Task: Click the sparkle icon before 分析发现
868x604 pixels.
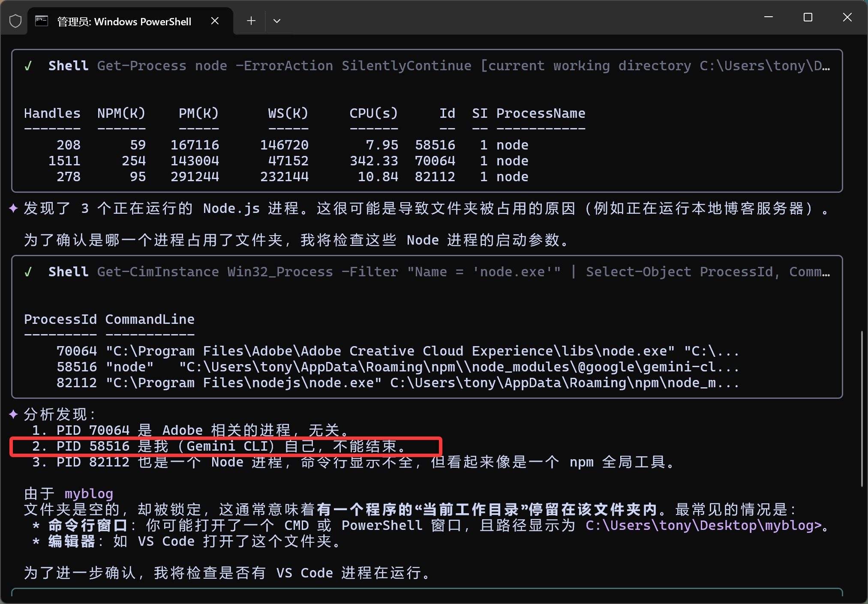Action: tap(13, 414)
